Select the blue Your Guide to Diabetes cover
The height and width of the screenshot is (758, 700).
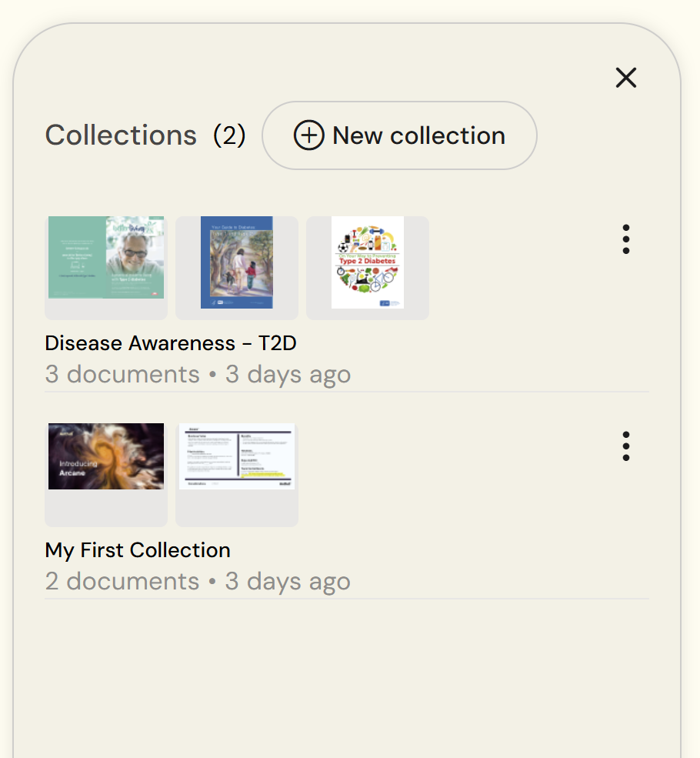237,262
